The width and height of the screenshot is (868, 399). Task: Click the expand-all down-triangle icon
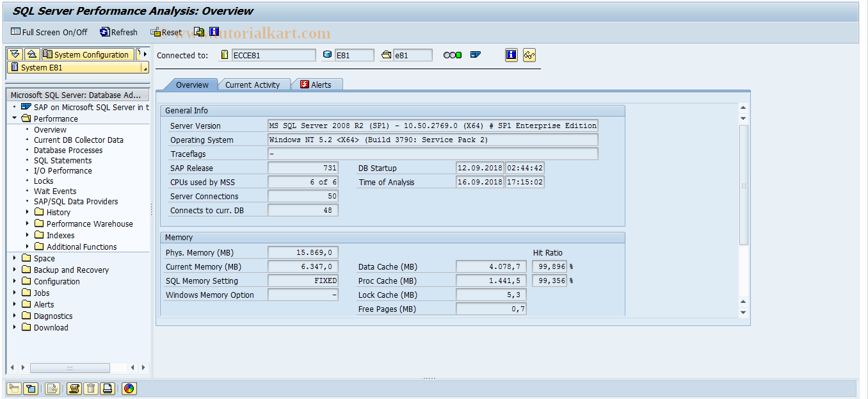tap(15, 54)
